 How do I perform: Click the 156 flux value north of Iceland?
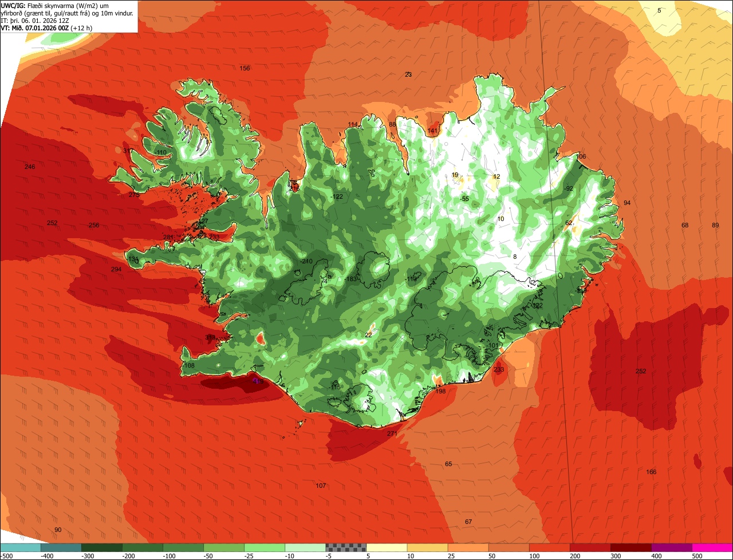click(245, 68)
